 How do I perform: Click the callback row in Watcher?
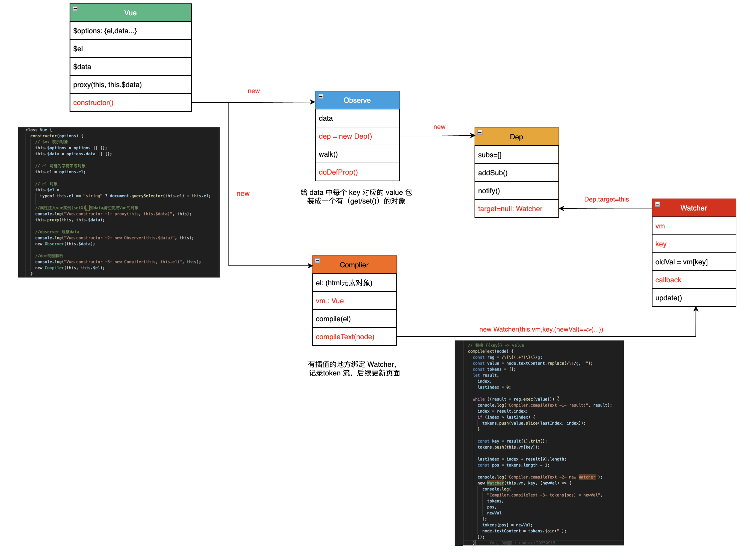tap(694, 280)
